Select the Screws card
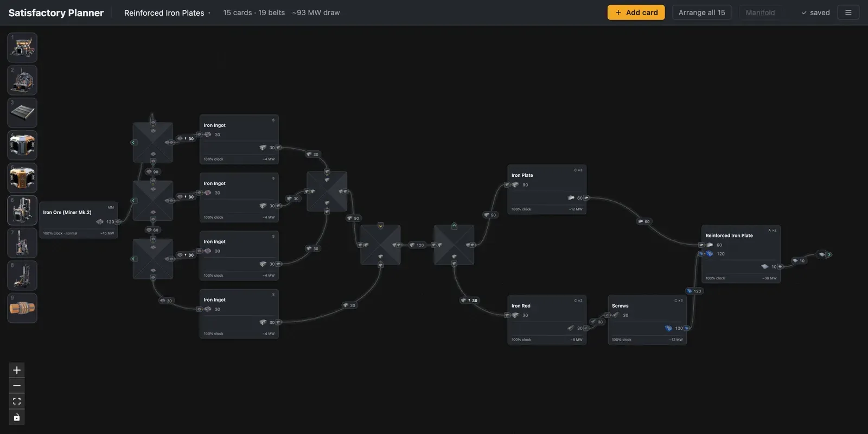868x434 pixels. (x=647, y=320)
